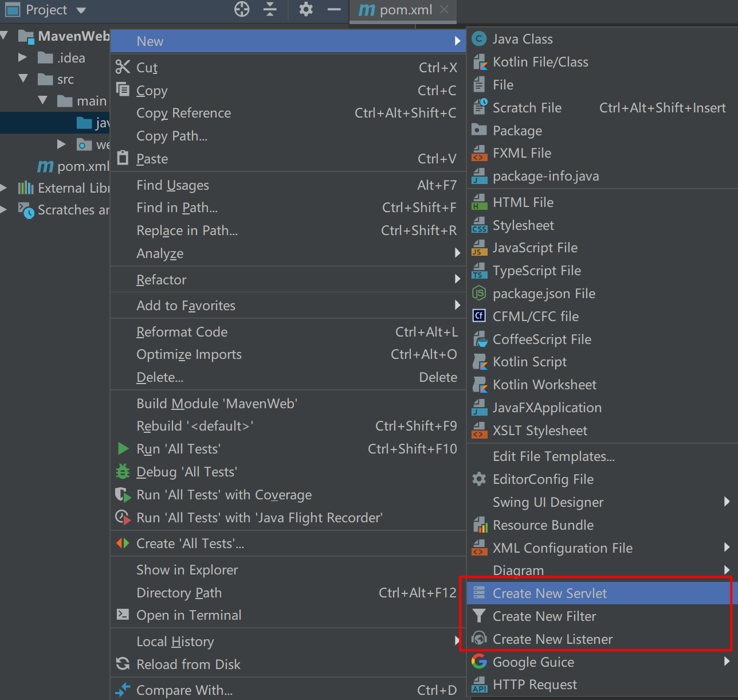The width and height of the screenshot is (738, 700).
Task: Choose XSLT Stylesheet in New submenu
Action: (x=602, y=431)
